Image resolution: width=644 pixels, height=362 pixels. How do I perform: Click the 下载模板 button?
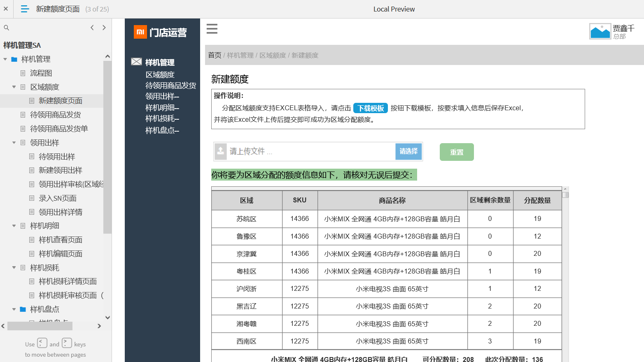[x=371, y=108]
